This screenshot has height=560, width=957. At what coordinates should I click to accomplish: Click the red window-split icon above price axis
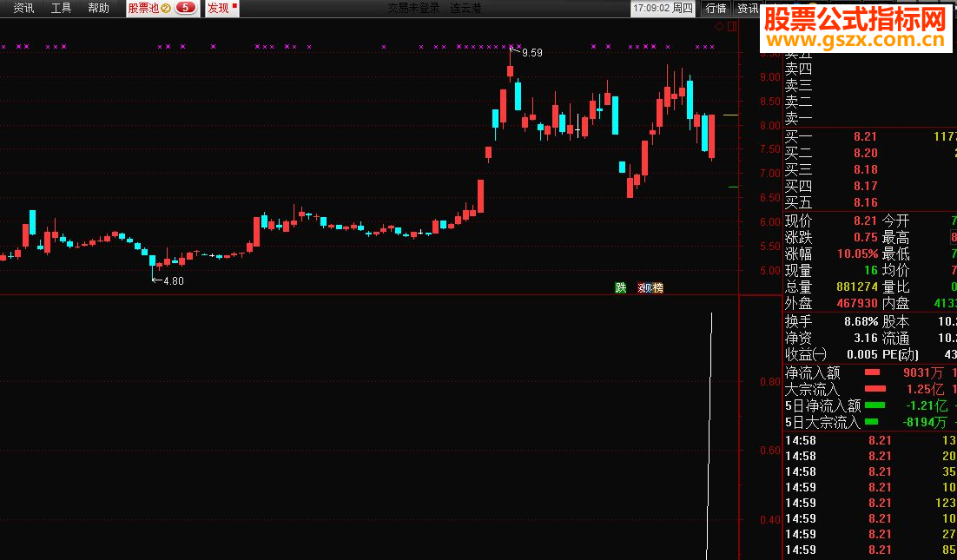(732, 26)
